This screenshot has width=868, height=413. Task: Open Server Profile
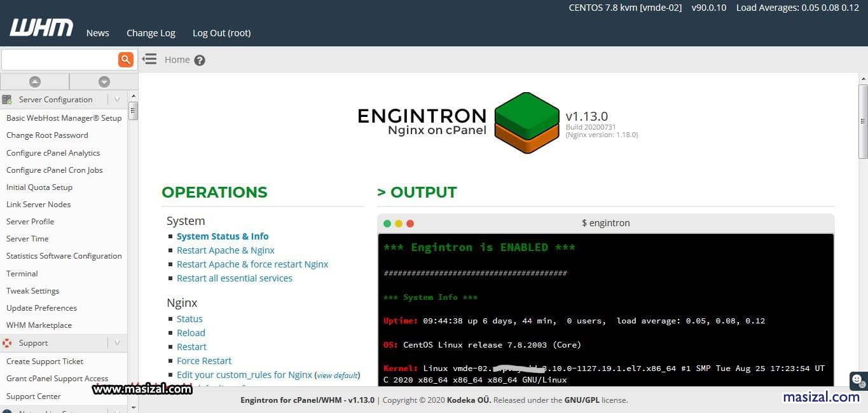pos(30,222)
